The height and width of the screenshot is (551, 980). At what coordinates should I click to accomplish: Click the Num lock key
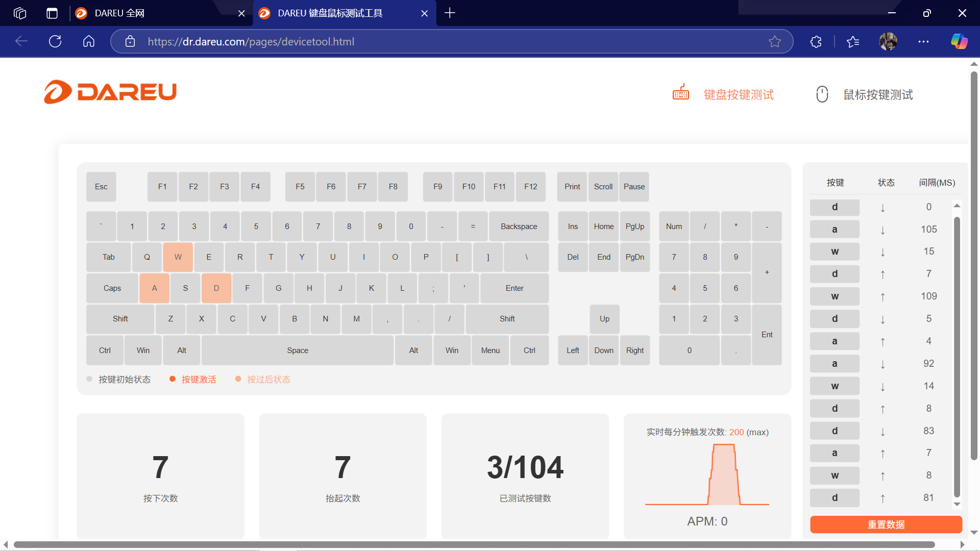pos(674,227)
